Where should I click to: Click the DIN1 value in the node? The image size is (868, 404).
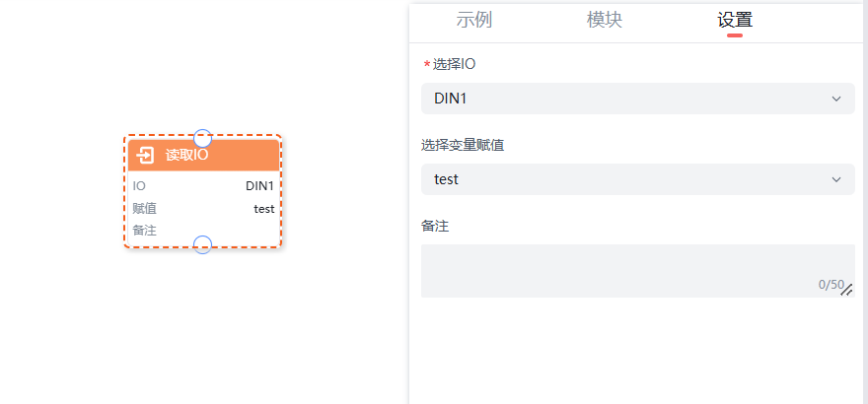tap(259, 185)
